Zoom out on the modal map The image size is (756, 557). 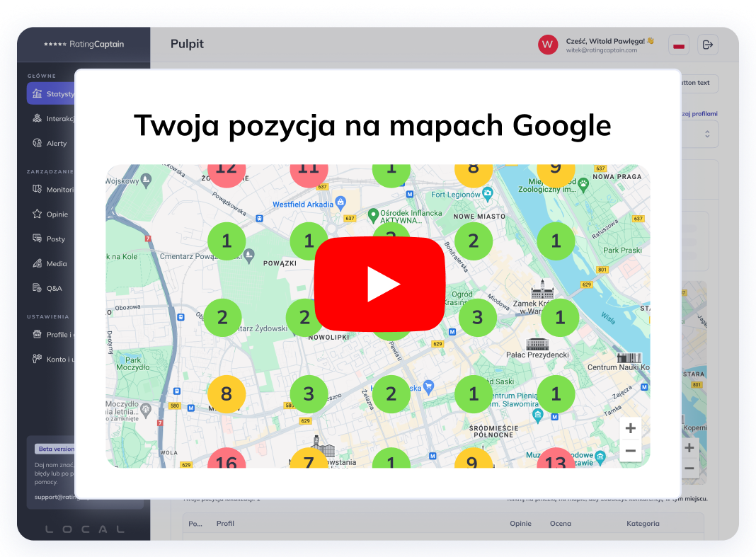point(630,451)
